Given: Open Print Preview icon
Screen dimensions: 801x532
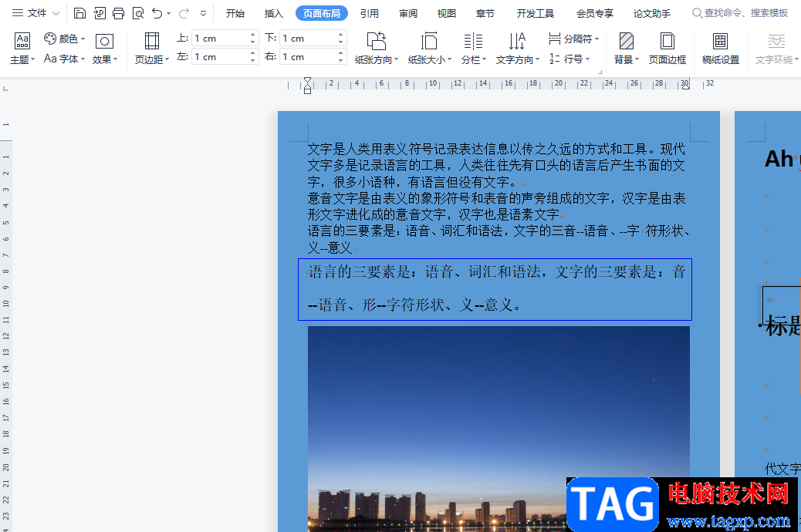Looking at the screenshot, I should (138, 13).
